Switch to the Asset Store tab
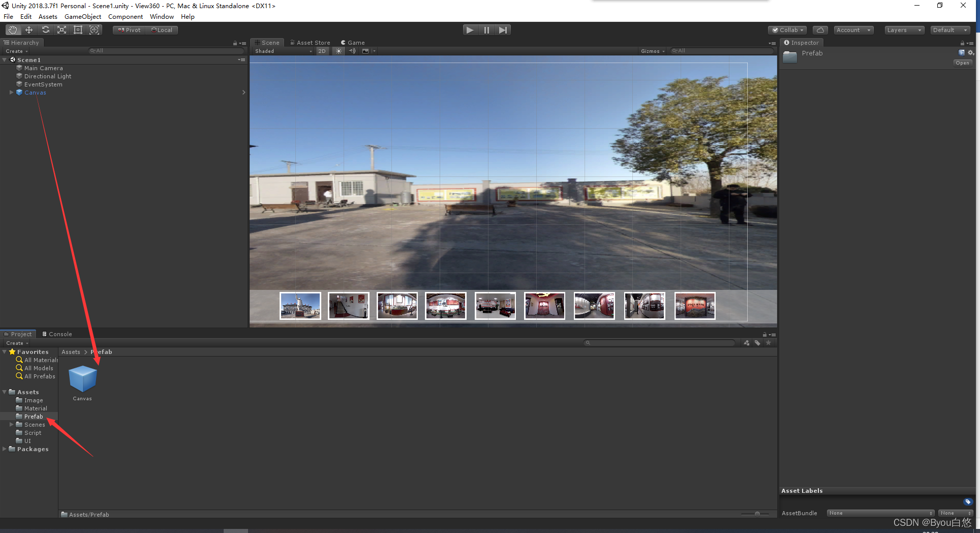This screenshot has height=533, width=980. click(310, 43)
